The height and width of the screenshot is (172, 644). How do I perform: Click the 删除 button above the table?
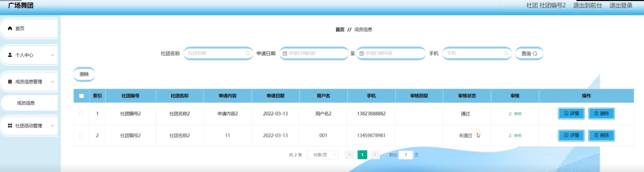click(84, 74)
